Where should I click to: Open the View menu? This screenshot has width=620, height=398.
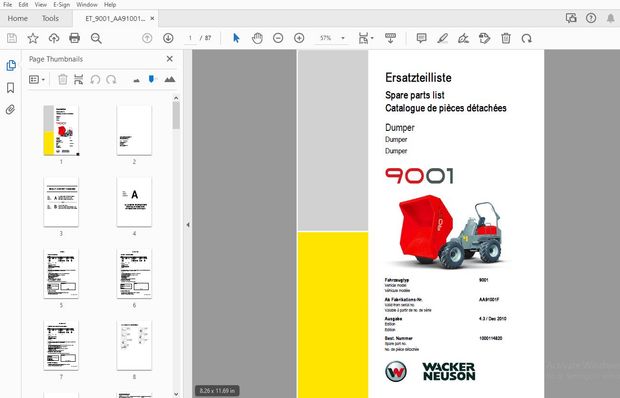tap(40, 5)
